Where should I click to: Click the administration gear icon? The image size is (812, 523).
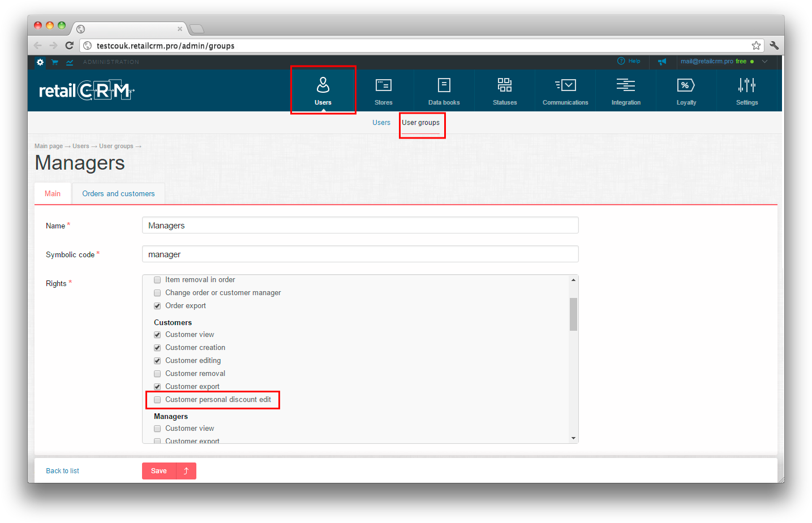pos(40,62)
